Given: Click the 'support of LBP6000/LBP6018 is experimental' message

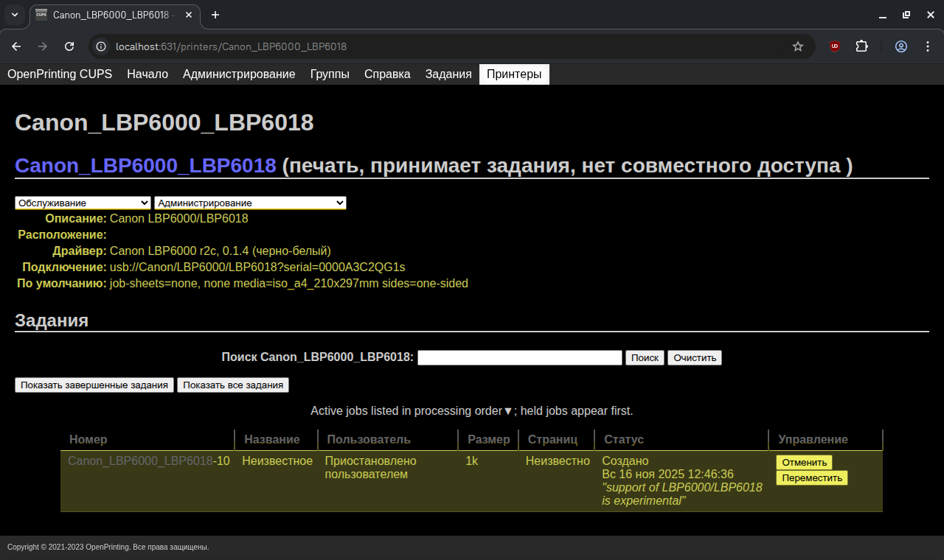Looking at the screenshot, I should [682, 494].
